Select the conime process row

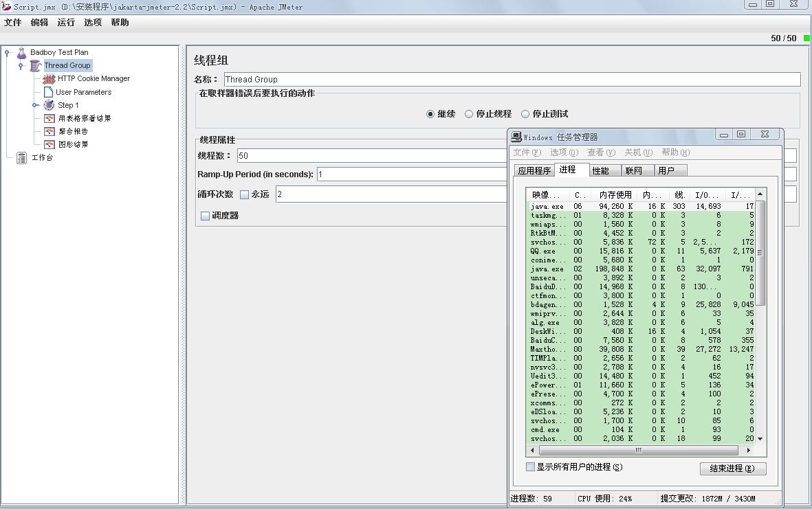[x=641, y=260]
